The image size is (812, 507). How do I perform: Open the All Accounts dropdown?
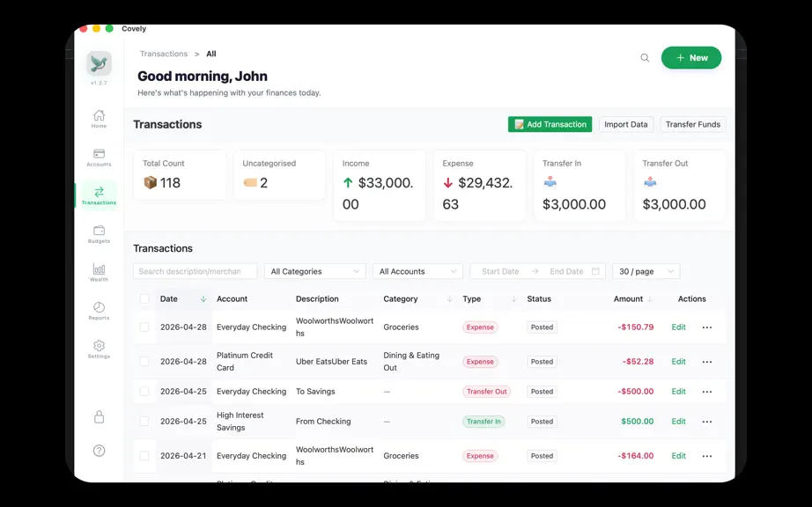(418, 271)
